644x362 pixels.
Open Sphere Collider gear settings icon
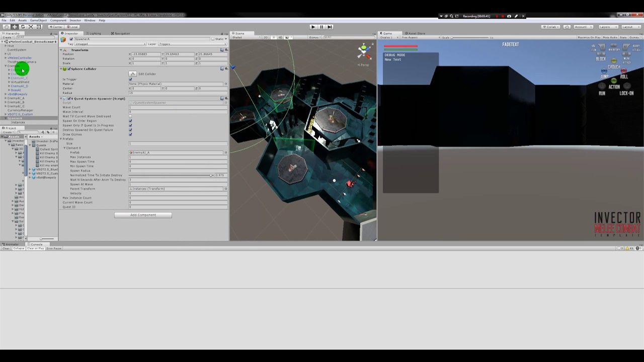[x=226, y=69]
